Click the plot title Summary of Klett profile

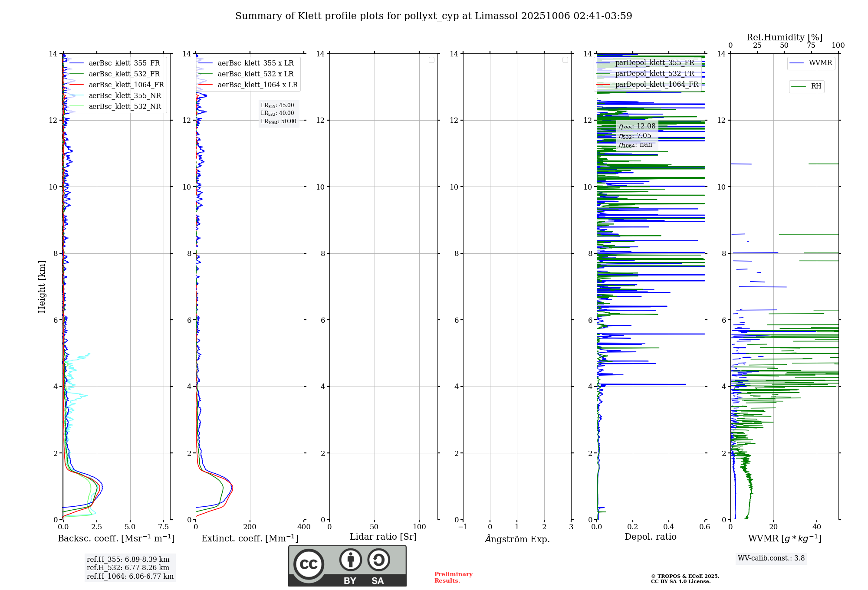point(433,16)
